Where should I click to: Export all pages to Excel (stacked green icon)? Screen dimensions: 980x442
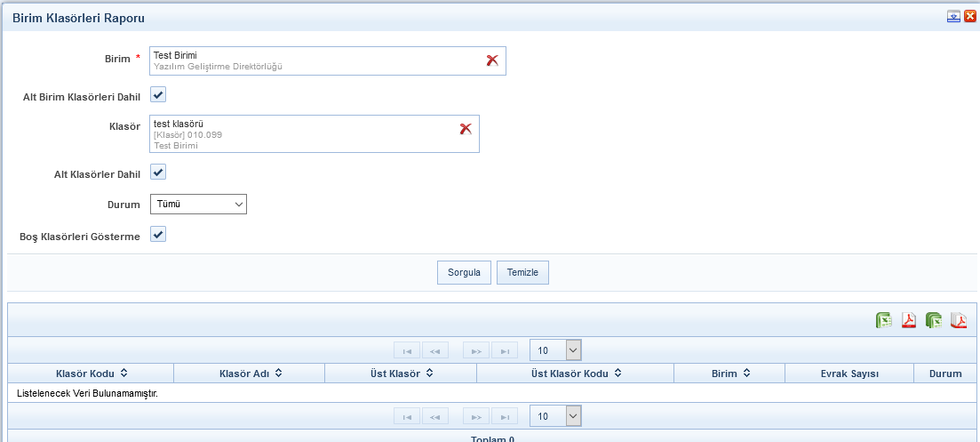click(x=934, y=321)
